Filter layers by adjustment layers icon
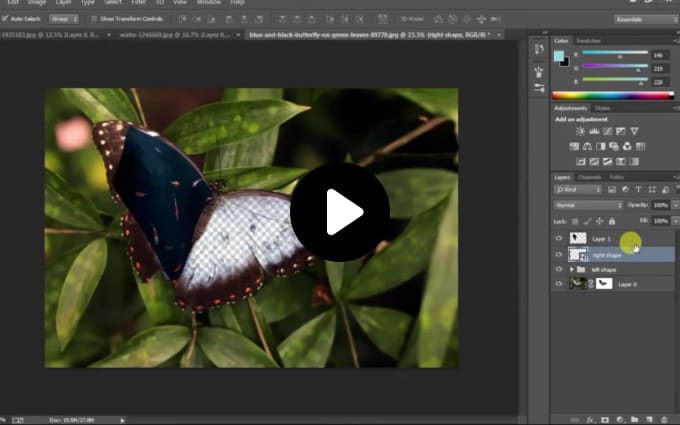This screenshot has height=425, width=680. (x=625, y=190)
